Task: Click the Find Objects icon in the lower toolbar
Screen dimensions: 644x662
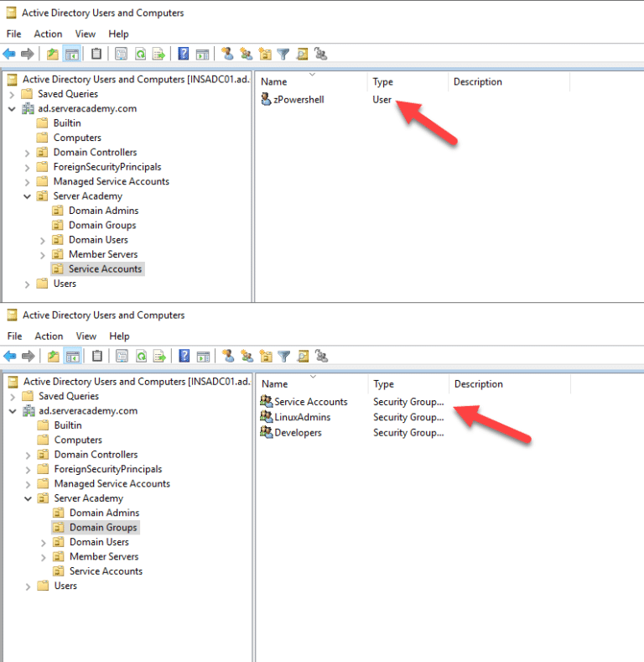Action: pyautogui.click(x=302, y=356)
